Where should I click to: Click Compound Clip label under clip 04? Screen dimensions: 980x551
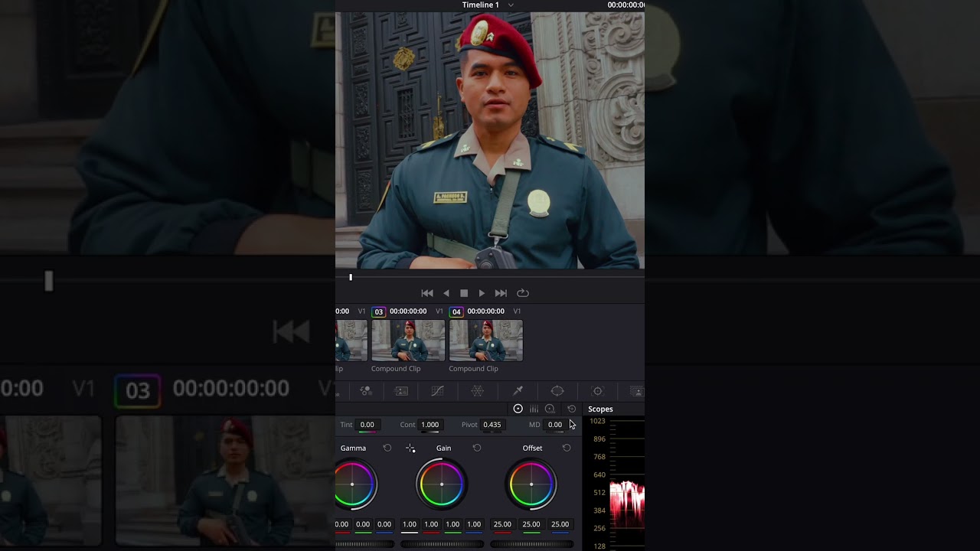click(474, 369)
